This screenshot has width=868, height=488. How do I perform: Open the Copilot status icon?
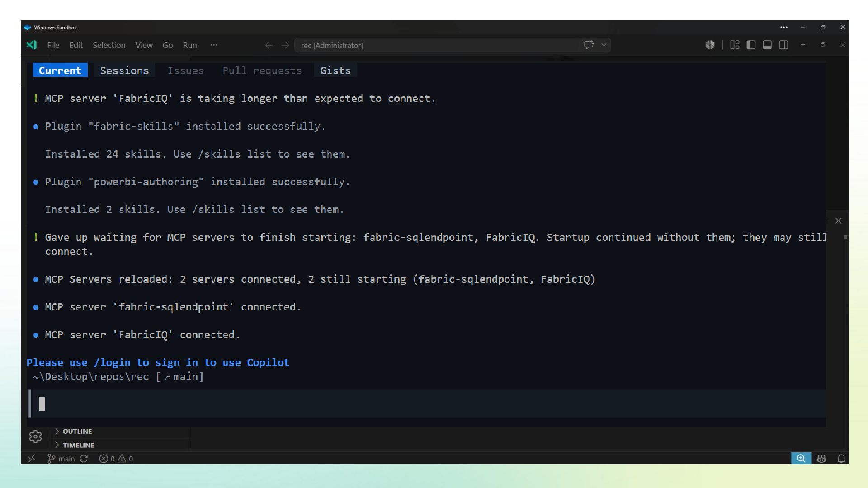click(x=821, y=459)
